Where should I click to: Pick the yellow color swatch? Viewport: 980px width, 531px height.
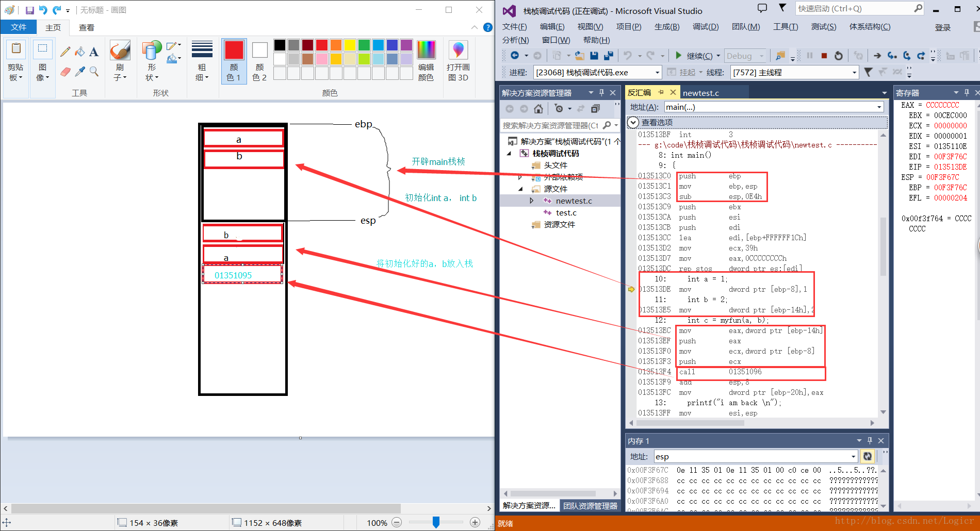tap(350, 45)
